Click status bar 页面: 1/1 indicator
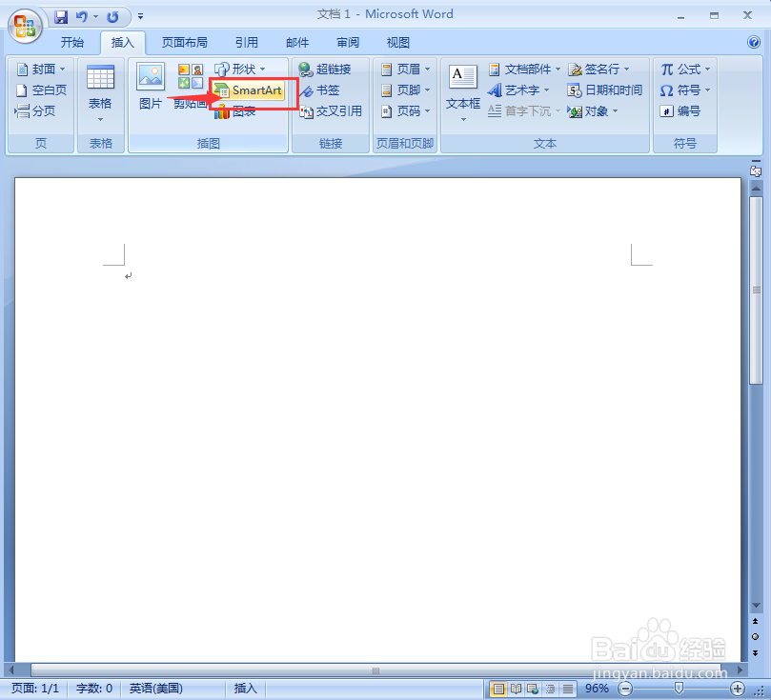This screenshot has width=771, height=700. click(35, 689)
